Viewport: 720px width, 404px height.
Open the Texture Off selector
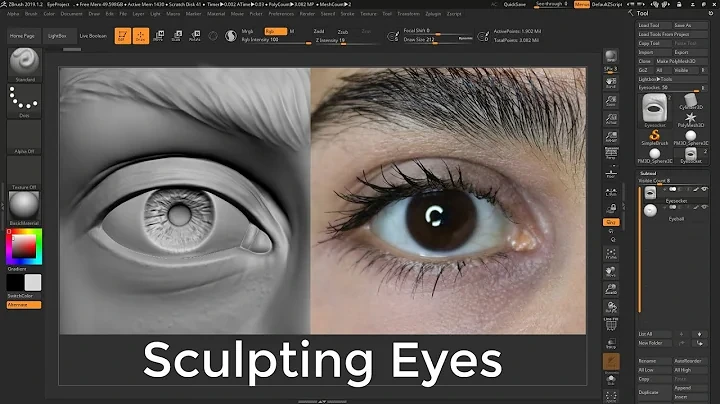[x=24, y=171]
